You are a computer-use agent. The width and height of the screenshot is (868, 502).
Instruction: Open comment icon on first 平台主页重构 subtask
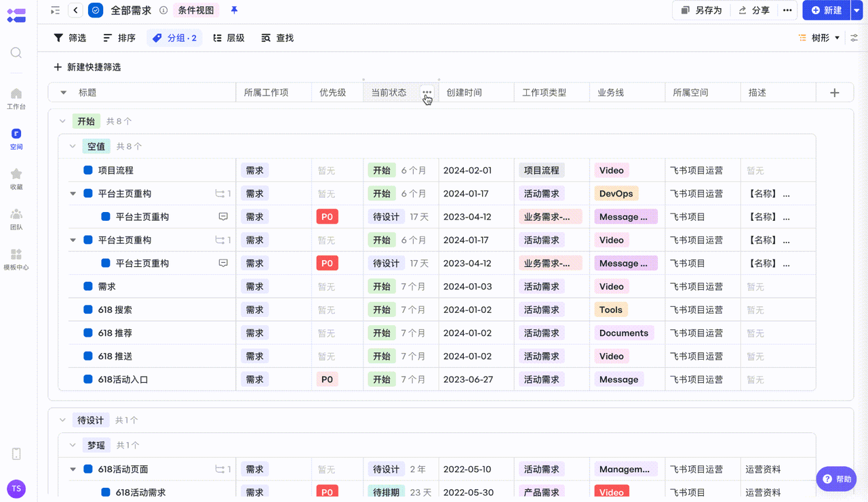tap(223, 217)
